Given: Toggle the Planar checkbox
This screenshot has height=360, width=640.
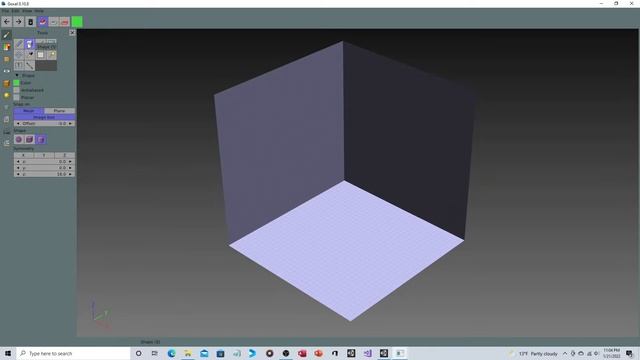Looking at the screenshot, I should pos(16,97).
